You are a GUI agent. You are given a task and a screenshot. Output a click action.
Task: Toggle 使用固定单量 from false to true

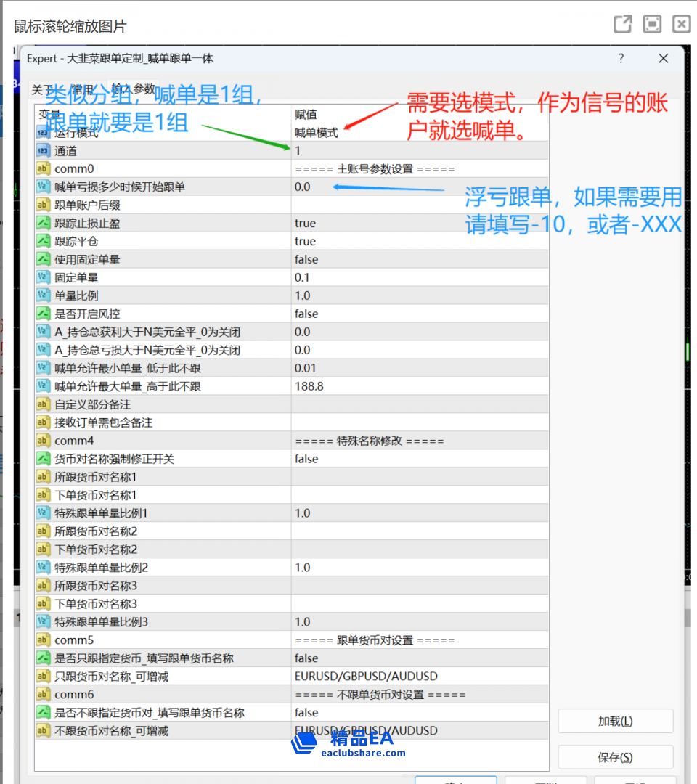tap(363, 259)
